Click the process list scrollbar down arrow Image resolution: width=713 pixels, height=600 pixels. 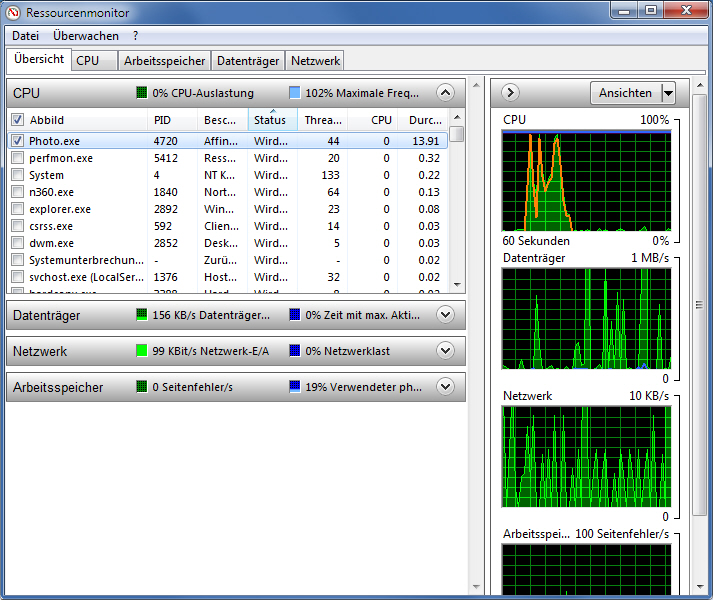coord(457,285)
